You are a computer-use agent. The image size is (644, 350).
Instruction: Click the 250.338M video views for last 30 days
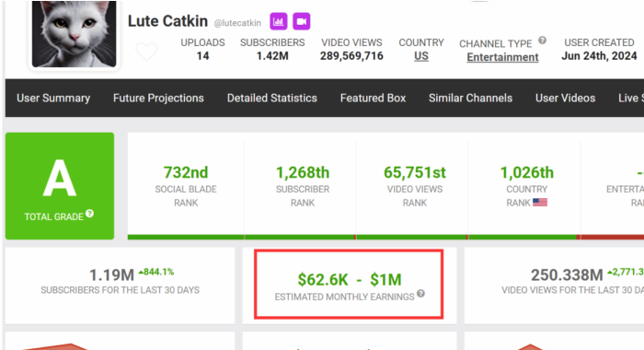click(x=567, y=274)
